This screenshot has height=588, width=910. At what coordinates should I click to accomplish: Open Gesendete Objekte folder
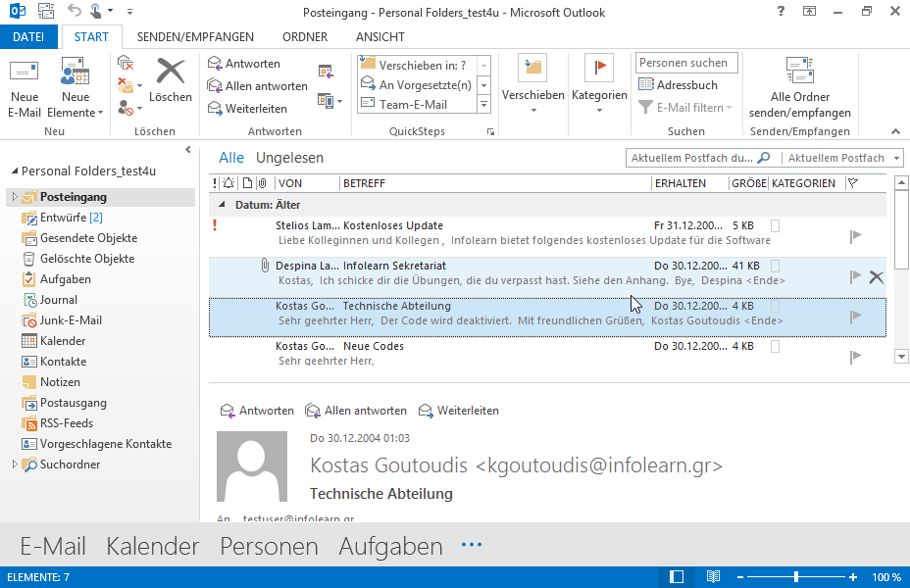click(x=78, y=238)
